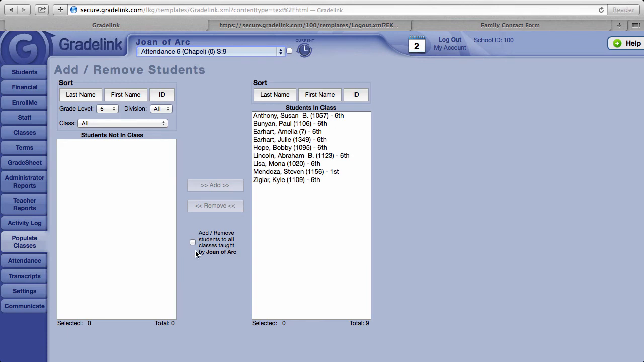The image size is (644, 362).
Task: Click the browser address bar
Action: click(337, 10)
